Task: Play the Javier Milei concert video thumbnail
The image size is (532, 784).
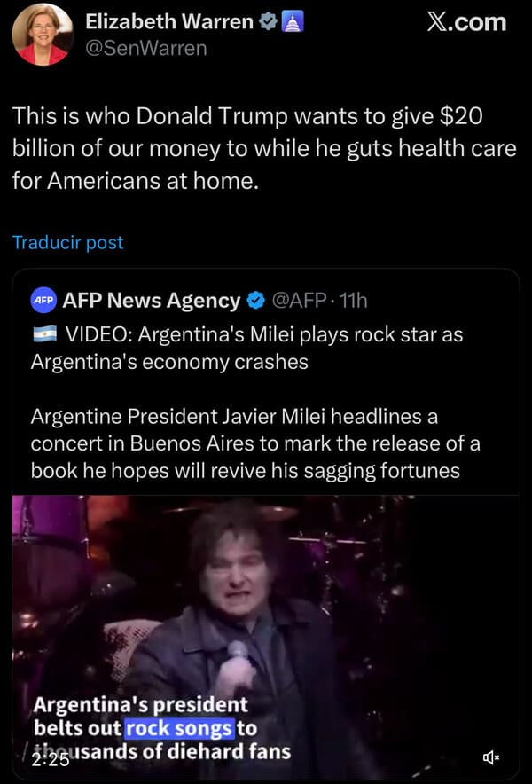Action: (x=266, y=621)
